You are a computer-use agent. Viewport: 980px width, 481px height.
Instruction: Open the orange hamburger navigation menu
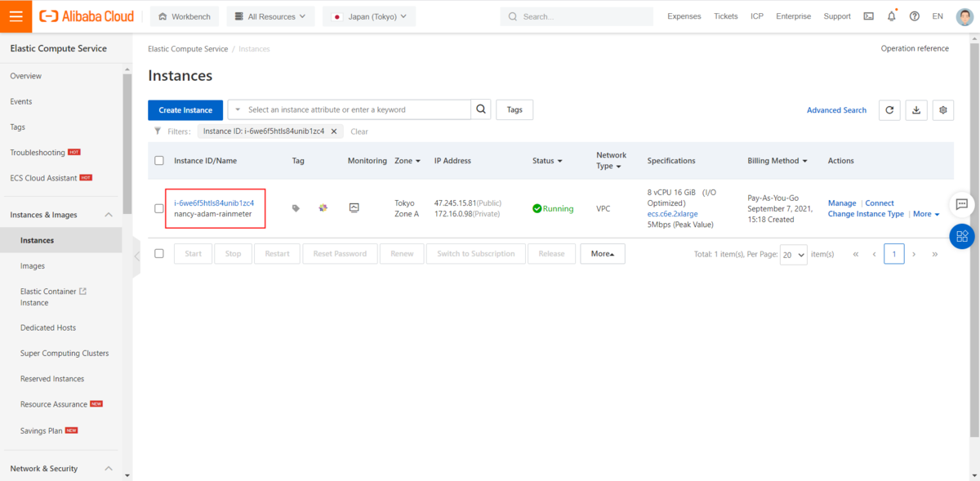point(16,16)
